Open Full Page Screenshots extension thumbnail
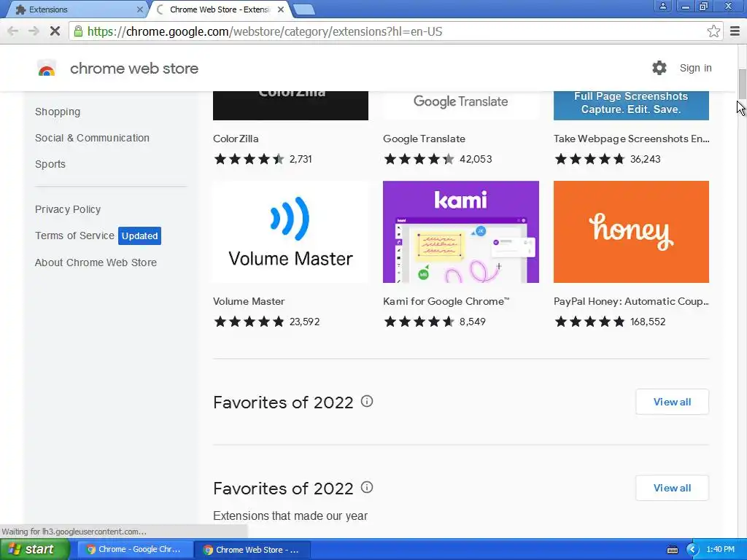747x560 pixels. [x=631, y=105]
